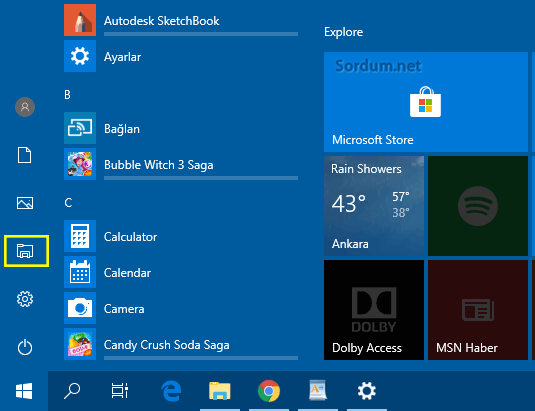This screenshot has height=411, width=535.
Task: Open the Microsoft Store tile
Action: pyautogui.click(x=426, y=102)
